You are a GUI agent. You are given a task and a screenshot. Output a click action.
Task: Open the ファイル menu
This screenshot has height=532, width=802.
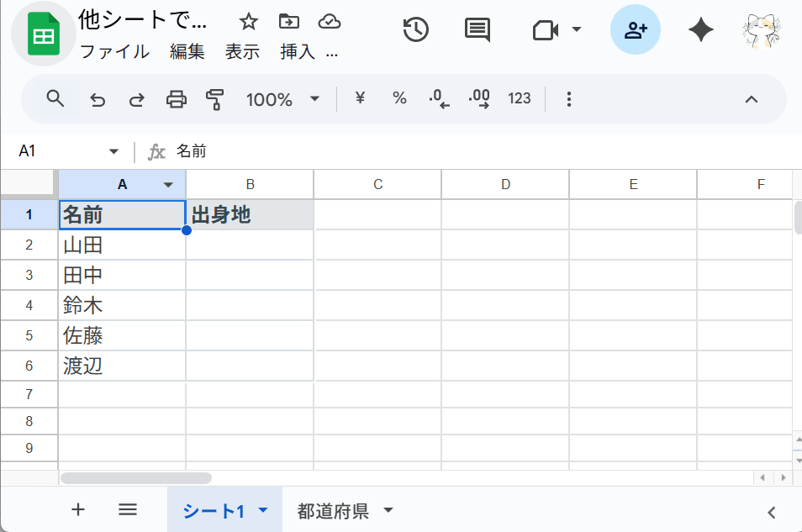click(x=115, y=51)
